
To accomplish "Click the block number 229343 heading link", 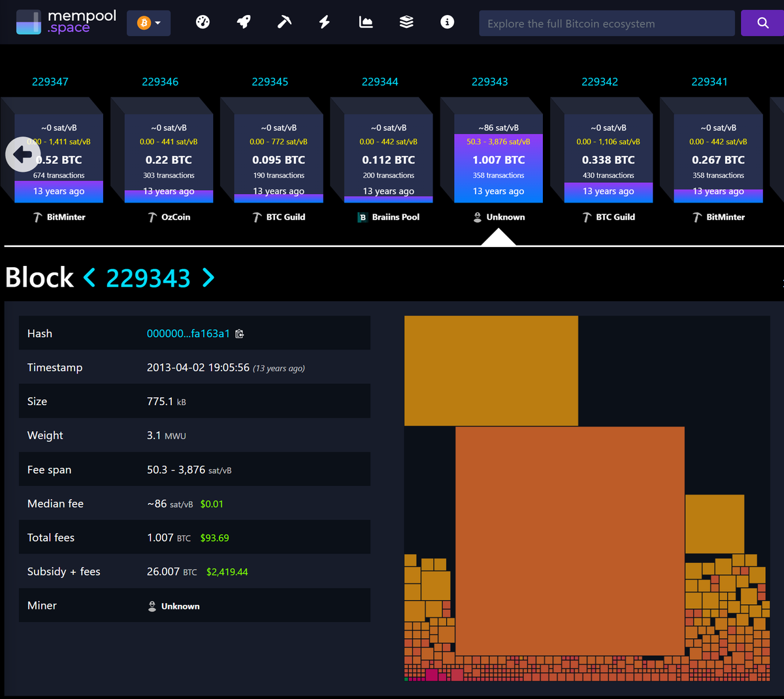I will point(148,278).
